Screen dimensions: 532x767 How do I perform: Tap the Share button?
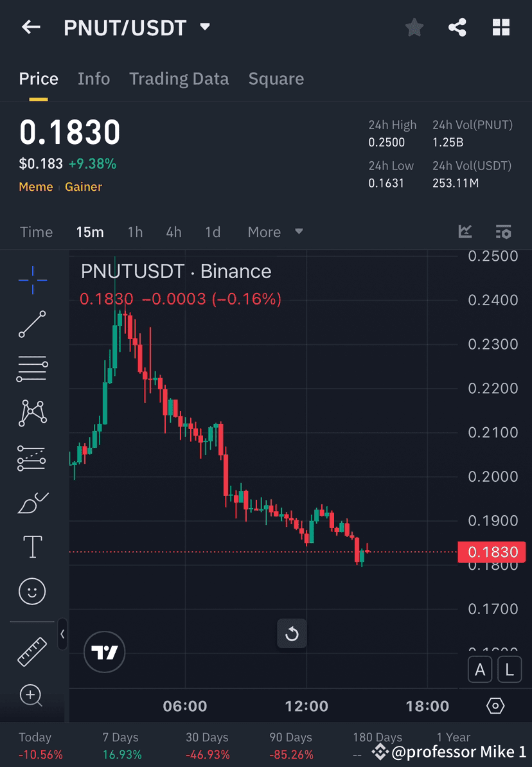[457, 27]
